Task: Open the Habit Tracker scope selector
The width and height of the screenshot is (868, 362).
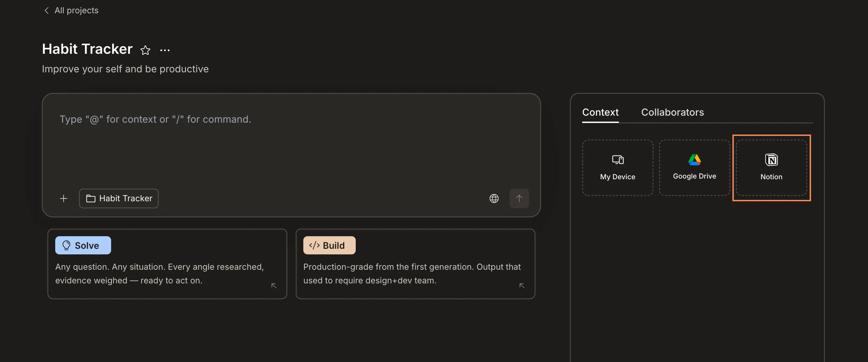Action: coord(118,198)
